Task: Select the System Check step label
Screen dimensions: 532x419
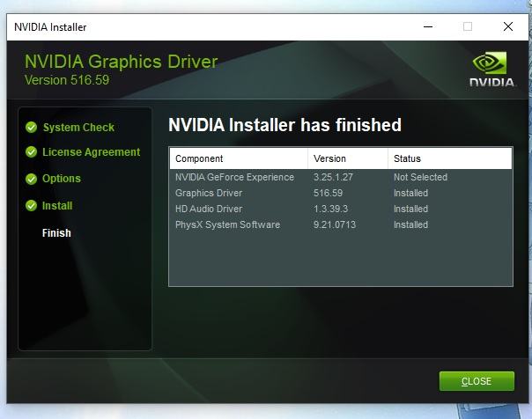Action: pos(78,128)
